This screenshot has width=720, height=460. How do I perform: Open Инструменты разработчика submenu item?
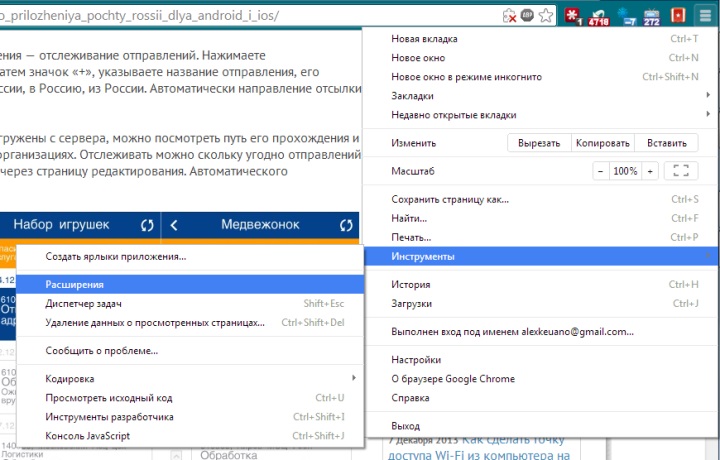tap(190, 417)
